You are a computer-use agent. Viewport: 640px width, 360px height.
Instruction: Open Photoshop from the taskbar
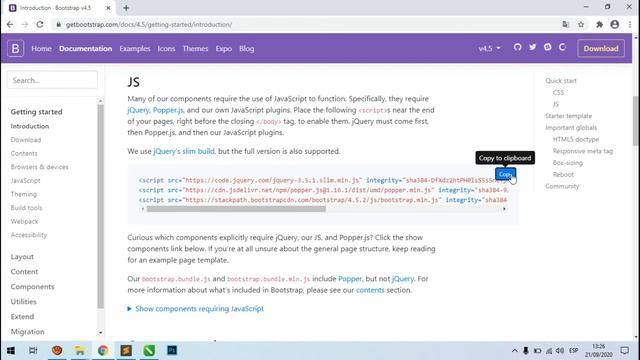tap(172, 351)
